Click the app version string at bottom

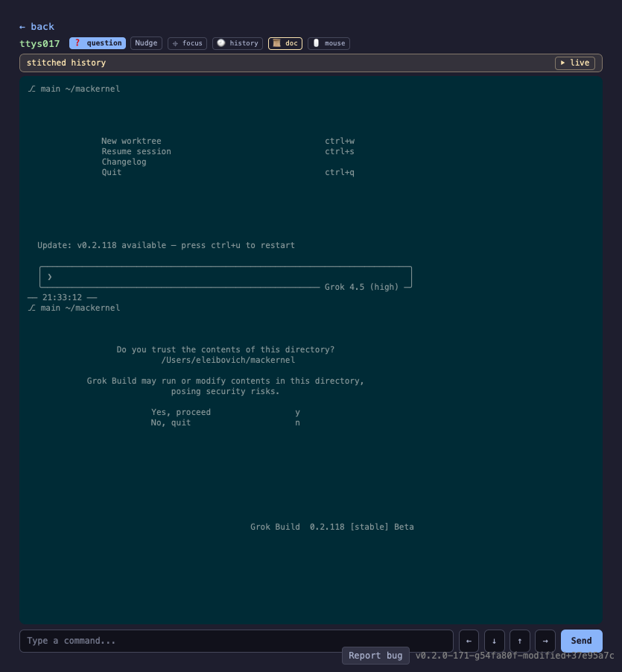pos(515,656)
